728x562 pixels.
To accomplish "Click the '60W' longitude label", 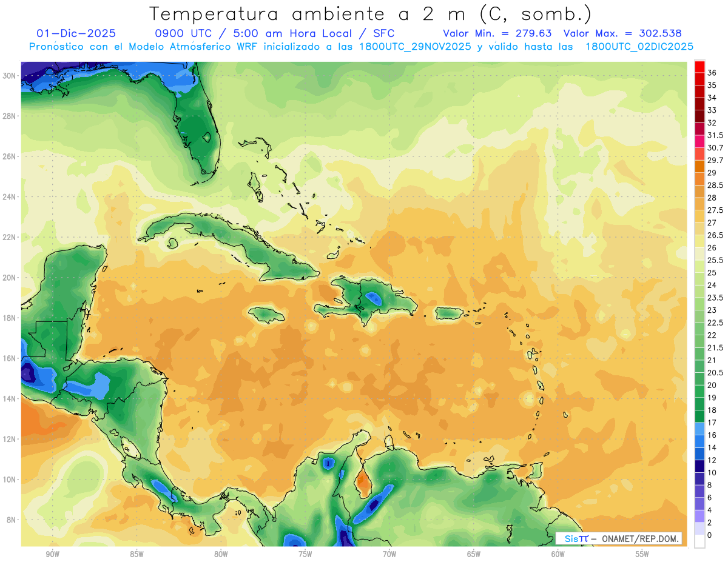I will [x=558, y=554].
